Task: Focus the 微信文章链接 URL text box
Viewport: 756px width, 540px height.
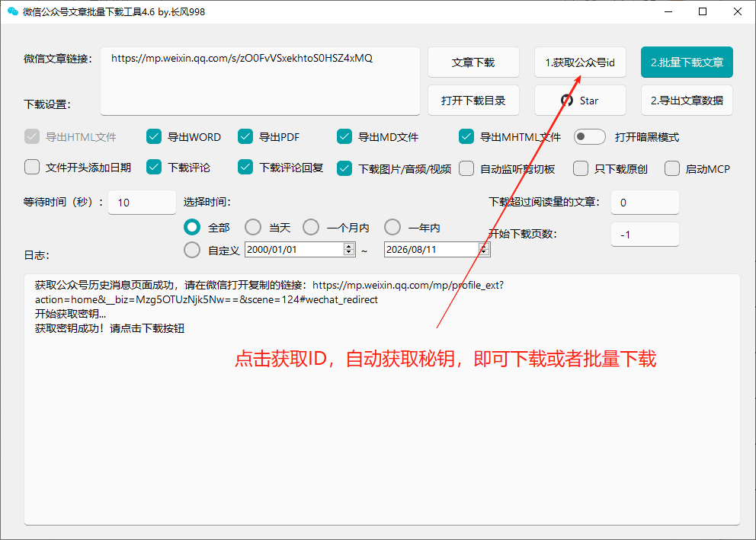Action: (x=260, y=81)
